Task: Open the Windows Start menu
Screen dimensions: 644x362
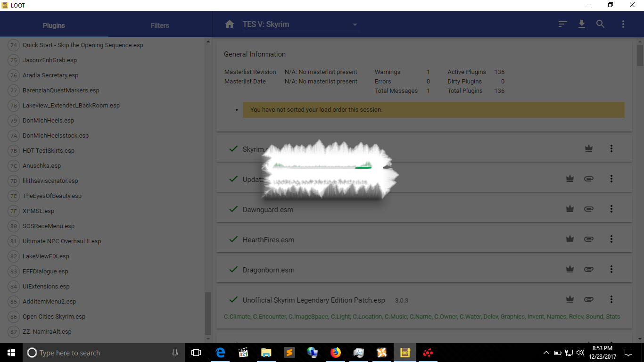Action: (11, 353)
